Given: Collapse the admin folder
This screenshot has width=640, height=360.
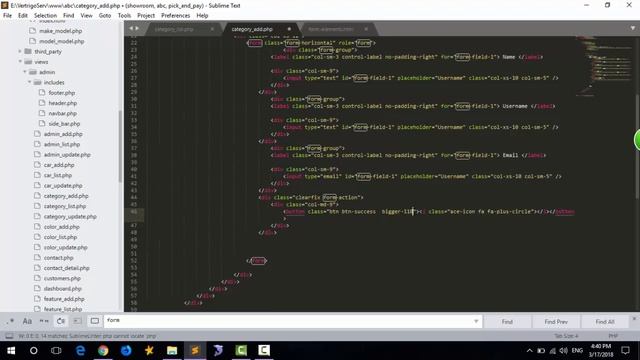Looking at the screenshot, I should click(x=25, y=72).
